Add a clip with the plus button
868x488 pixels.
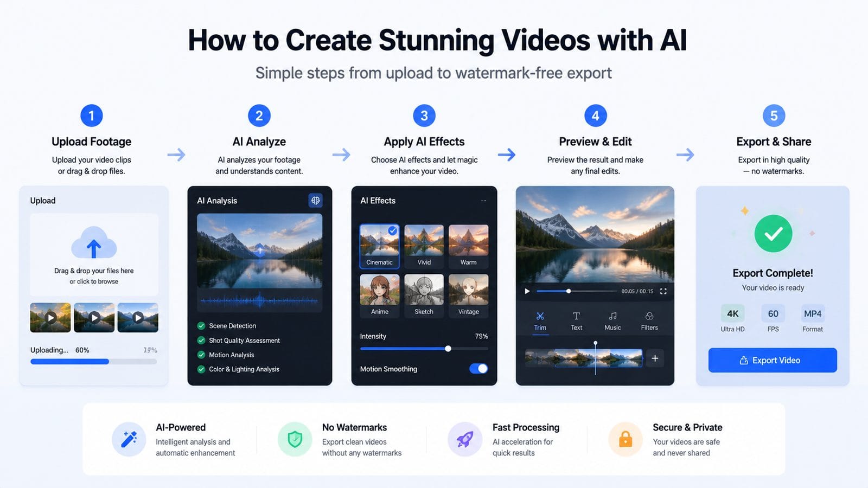click(x=655, y=358)
